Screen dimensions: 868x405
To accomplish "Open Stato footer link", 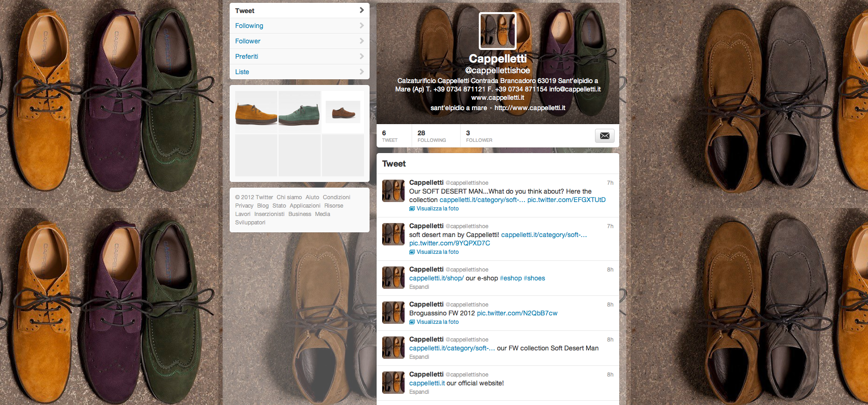I will pyautogui.click(x=279, y=206).
